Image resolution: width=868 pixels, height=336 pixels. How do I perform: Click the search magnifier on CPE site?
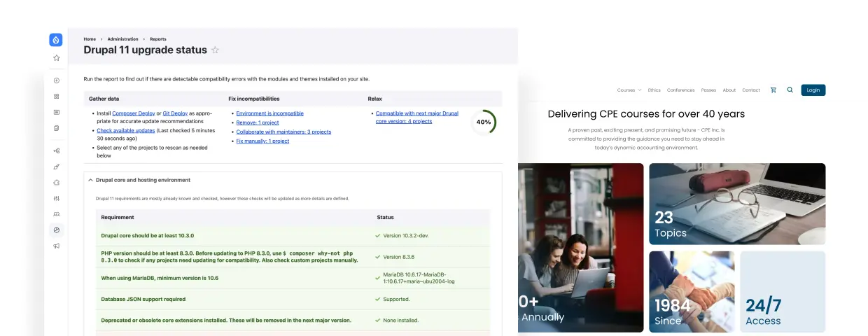click(x=790, y=90)
